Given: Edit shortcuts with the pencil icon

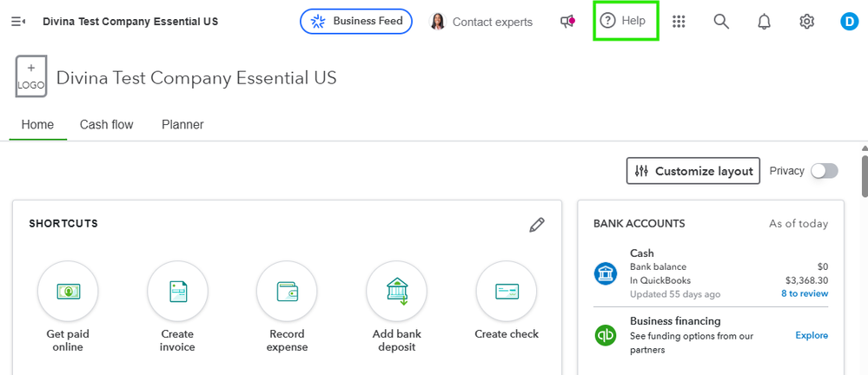Looking at the screenshot, I should (x=536, y=225).
